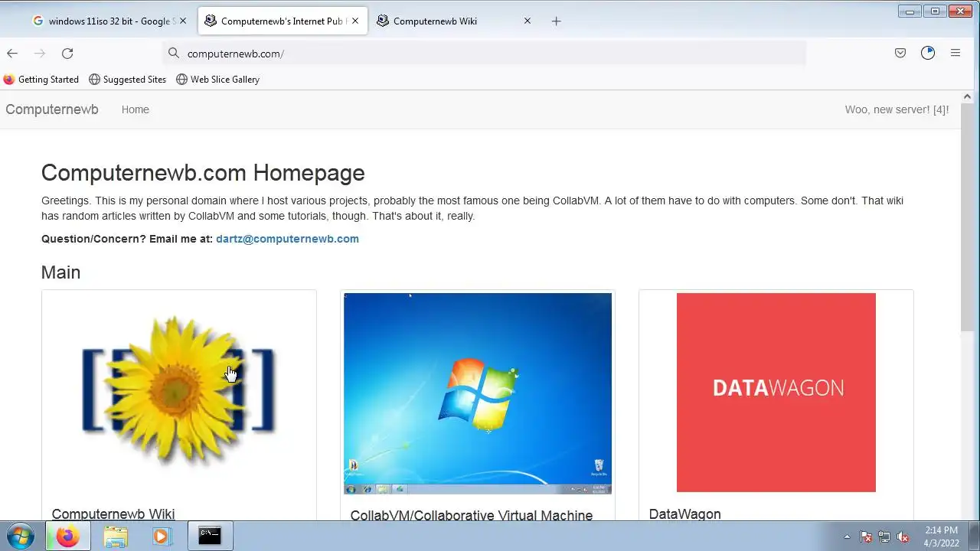Click the Getting Started Firefox icon
Image resolution: width=980 pixels, height=551 pixels.
click(9, 79)
